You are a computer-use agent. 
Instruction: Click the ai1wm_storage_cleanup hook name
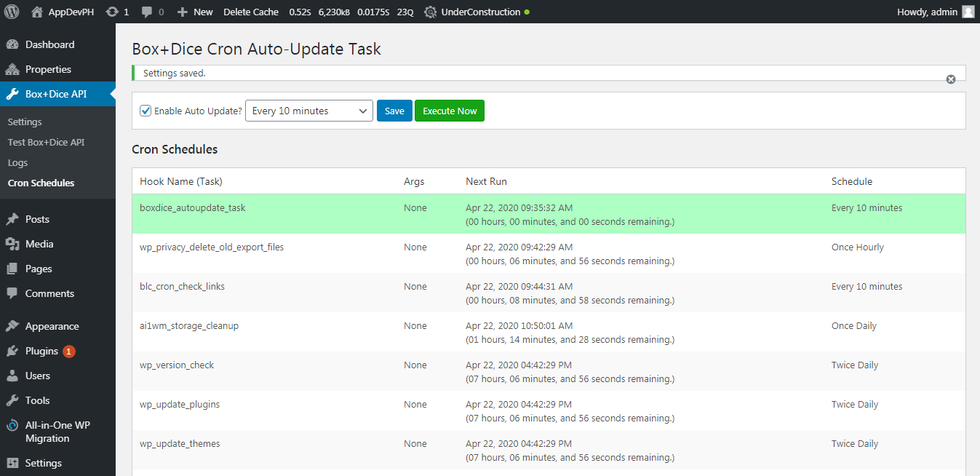point(189,325)
